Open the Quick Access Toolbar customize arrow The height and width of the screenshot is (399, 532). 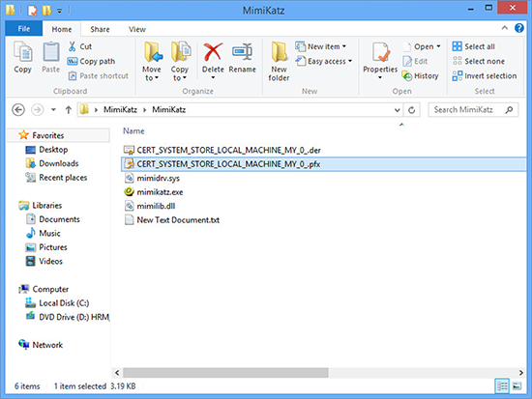point(59,11)
